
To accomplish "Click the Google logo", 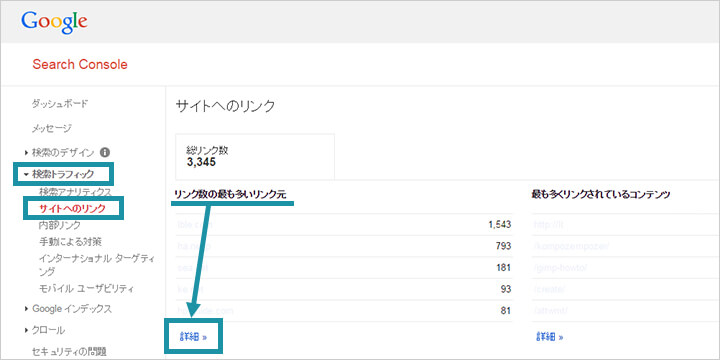I will [x=54, y=22].
